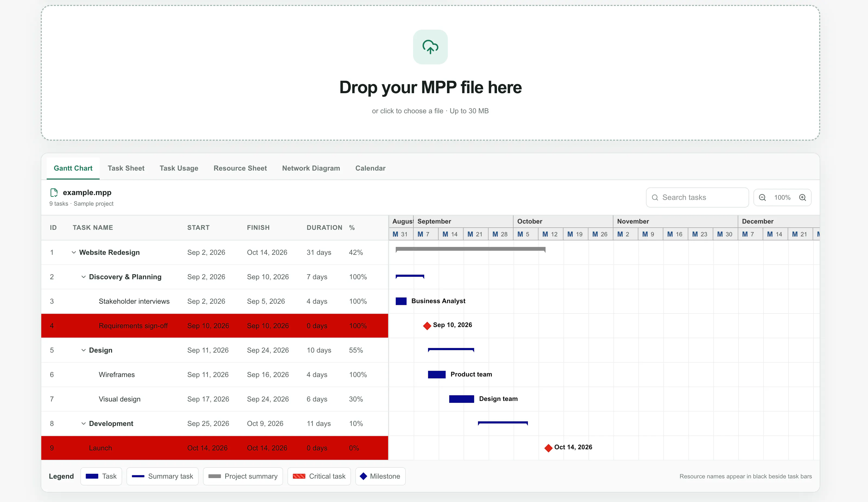Viewport: 868px width, 502px height.
Task: Collapse the Website Redesign task group
Action: [74, 252]
